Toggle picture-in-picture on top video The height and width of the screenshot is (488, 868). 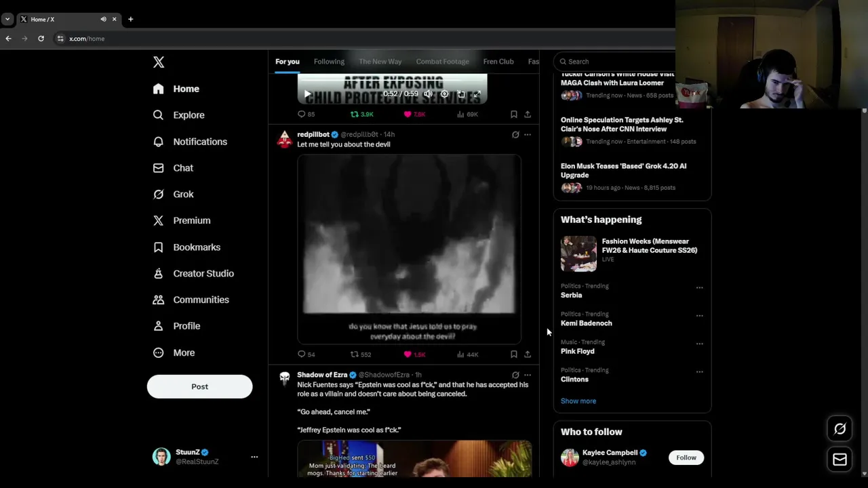[x=461, y=94]
